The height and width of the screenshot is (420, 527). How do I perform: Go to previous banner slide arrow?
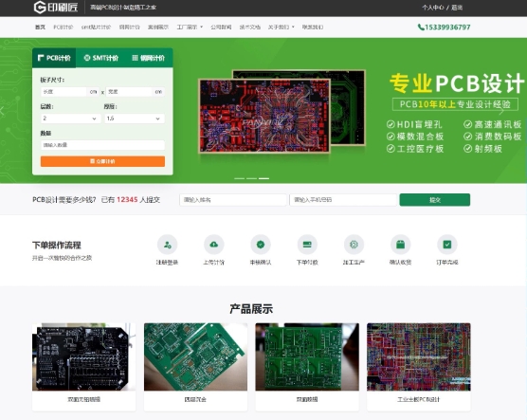point(2,111)
